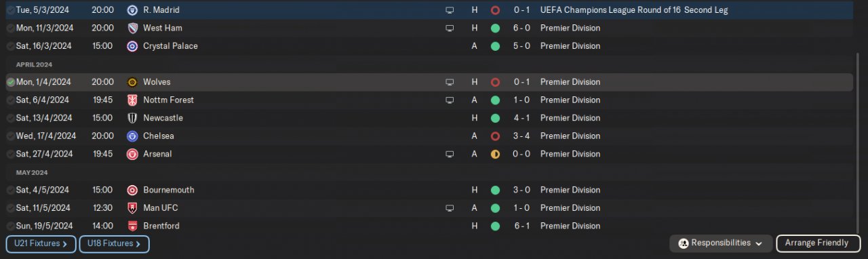
Task: Expand the Responsibilities dropdown
Action: click(721, 243)
